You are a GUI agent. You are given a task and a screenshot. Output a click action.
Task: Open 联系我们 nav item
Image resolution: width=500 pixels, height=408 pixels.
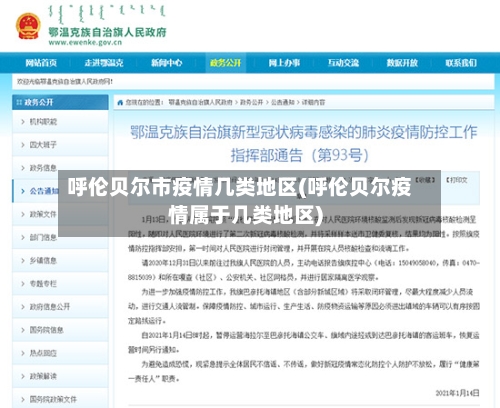[461, 63]
